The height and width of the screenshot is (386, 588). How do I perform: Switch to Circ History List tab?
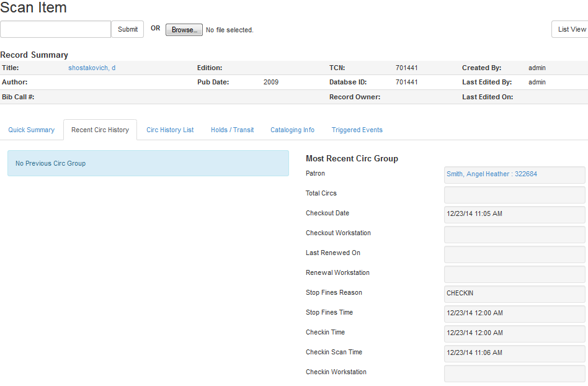[170, 130]
